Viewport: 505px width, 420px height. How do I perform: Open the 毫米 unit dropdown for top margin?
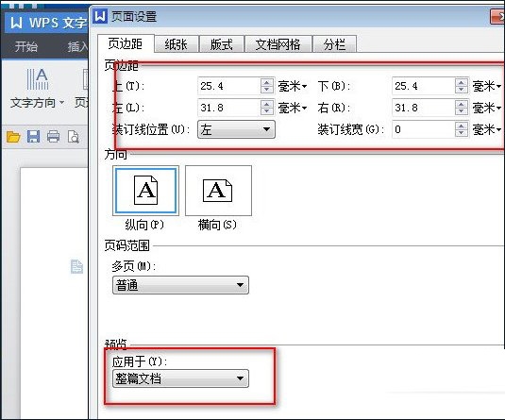point(293,86)
